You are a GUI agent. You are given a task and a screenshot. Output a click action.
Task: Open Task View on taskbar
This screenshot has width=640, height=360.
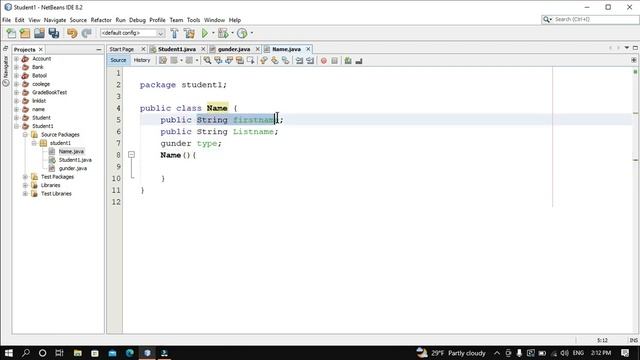[59, 353]
